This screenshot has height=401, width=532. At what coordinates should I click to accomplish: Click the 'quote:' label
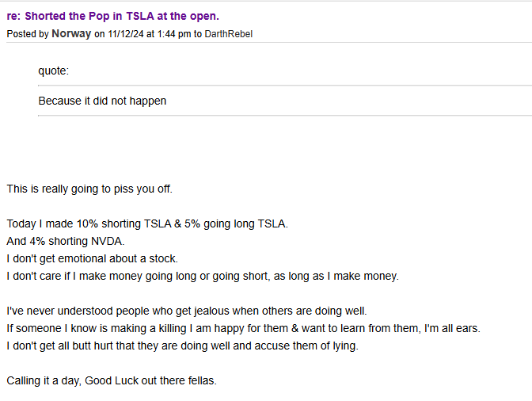coord(54,71)
